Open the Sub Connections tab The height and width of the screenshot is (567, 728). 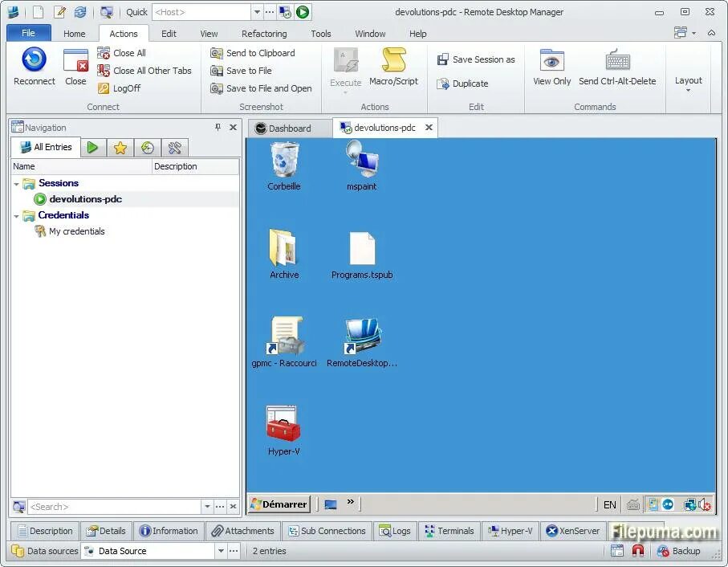pyautogui.click(x=327, y=531)
